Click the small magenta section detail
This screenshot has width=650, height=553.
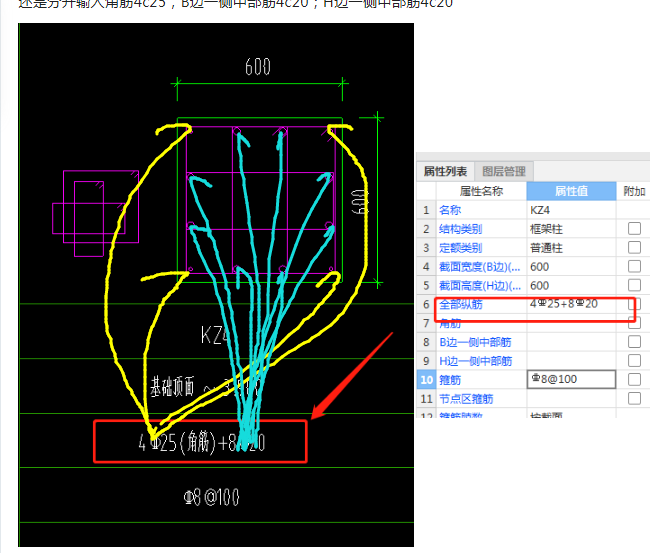(95, 213)
